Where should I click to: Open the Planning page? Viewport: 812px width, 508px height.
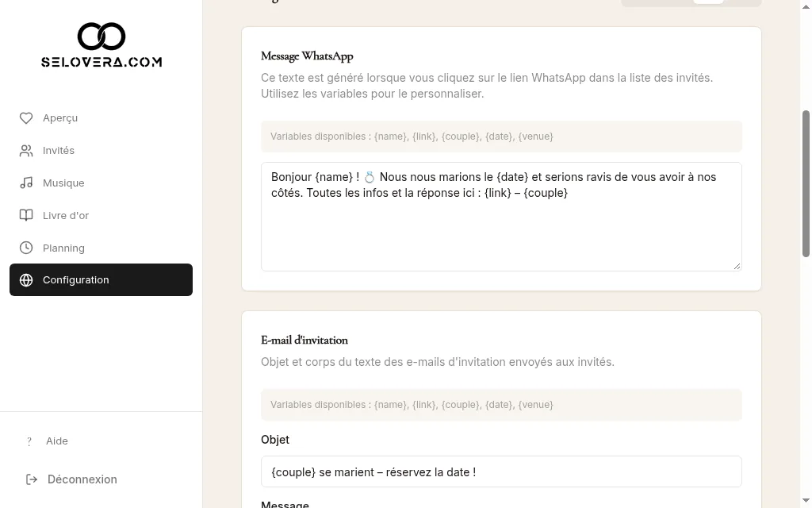(x=101, y=248)
